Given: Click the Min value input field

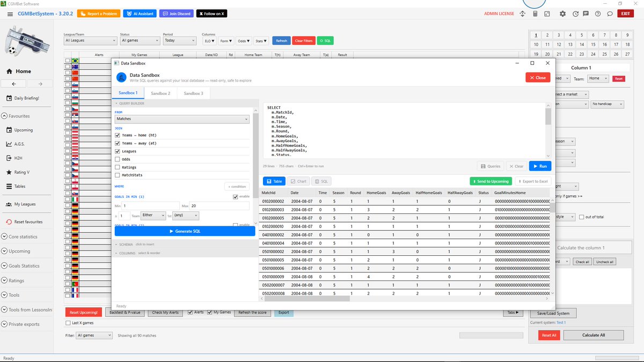Looking at the screenshot, I should coord(151,206).
